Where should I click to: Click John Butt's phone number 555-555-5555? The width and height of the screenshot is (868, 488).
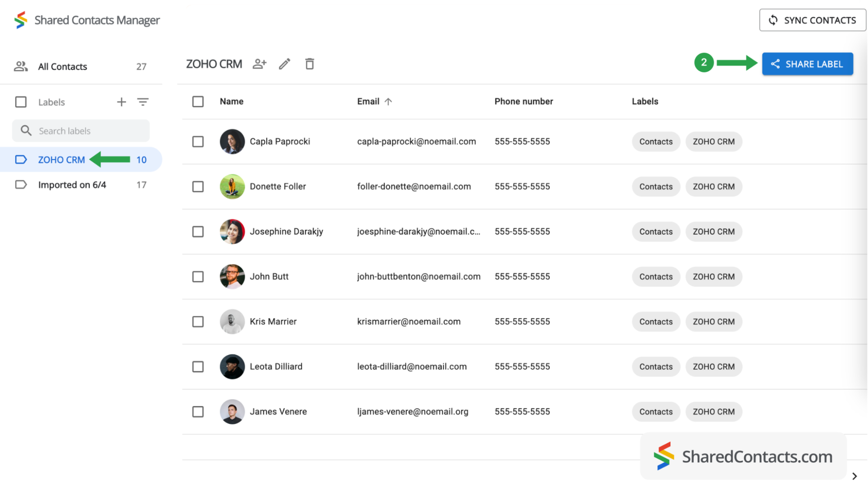(522, 277)
